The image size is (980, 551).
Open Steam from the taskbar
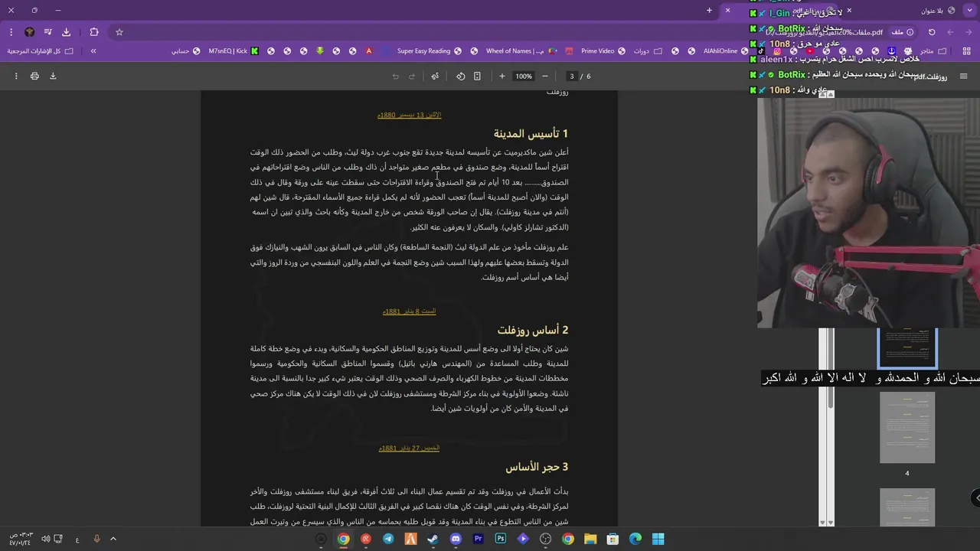coord(433,539)
